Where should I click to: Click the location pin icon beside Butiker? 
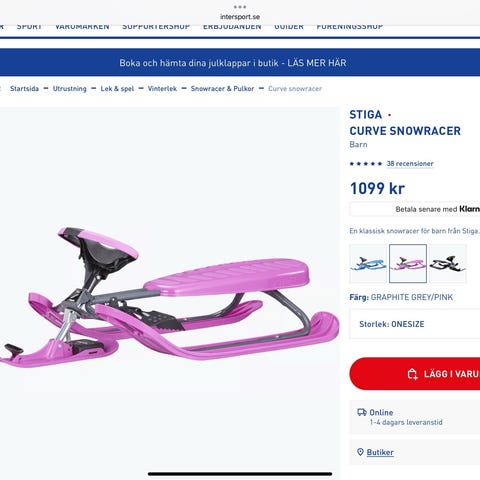pos(360,452)
